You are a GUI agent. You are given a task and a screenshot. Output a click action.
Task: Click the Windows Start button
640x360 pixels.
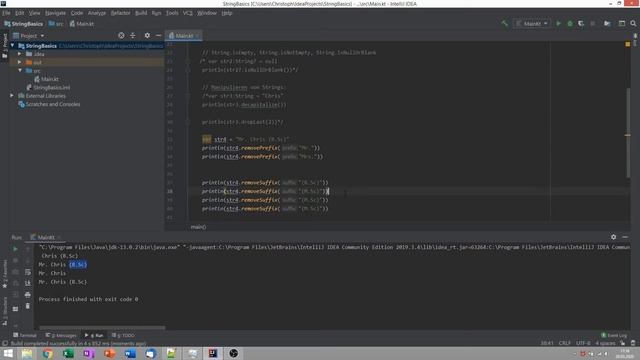(x=8, y=353)
